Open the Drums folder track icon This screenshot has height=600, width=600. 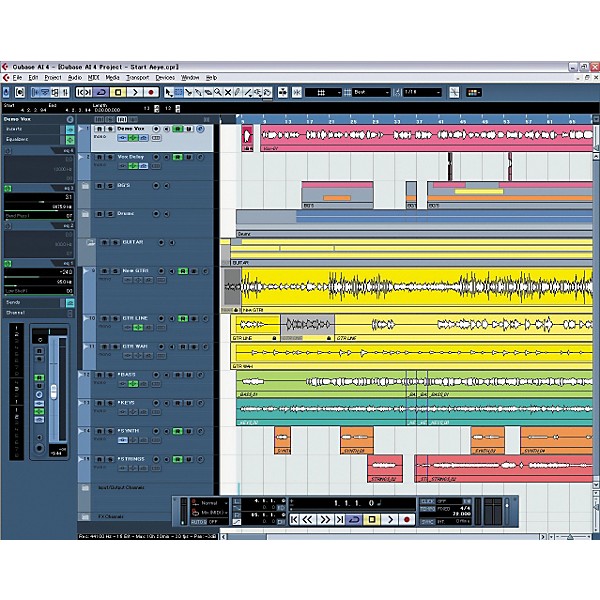85,214
